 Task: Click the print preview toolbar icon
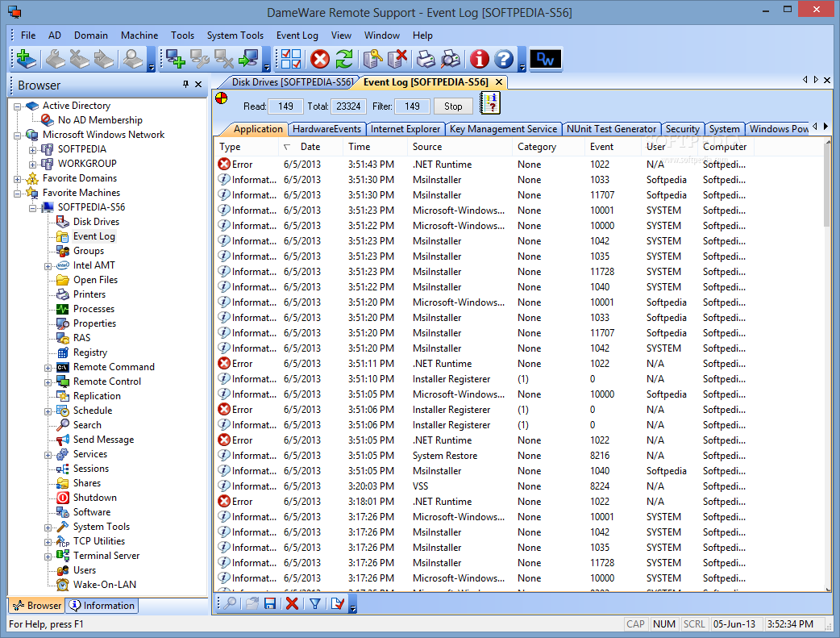tap(451, 59)
